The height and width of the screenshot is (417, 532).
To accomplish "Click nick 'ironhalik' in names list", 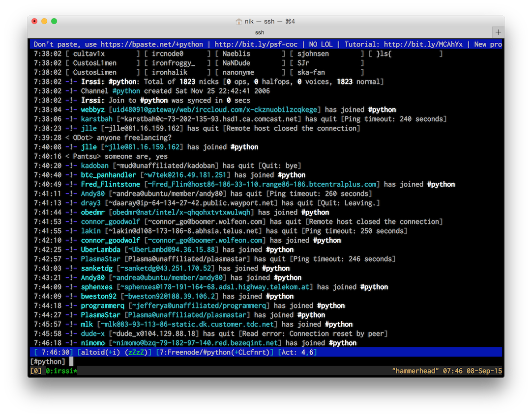I will (169, 72).
